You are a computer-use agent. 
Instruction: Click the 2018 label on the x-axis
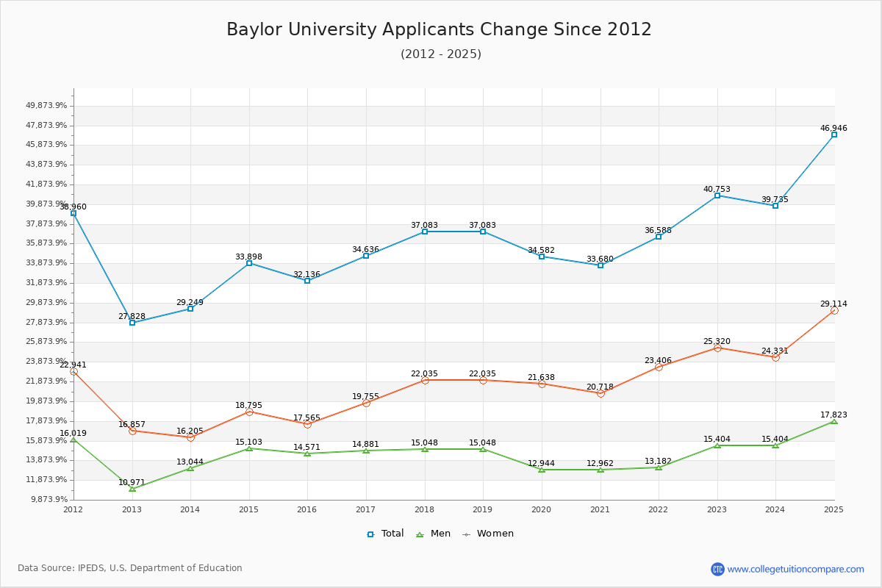(424, 509)
